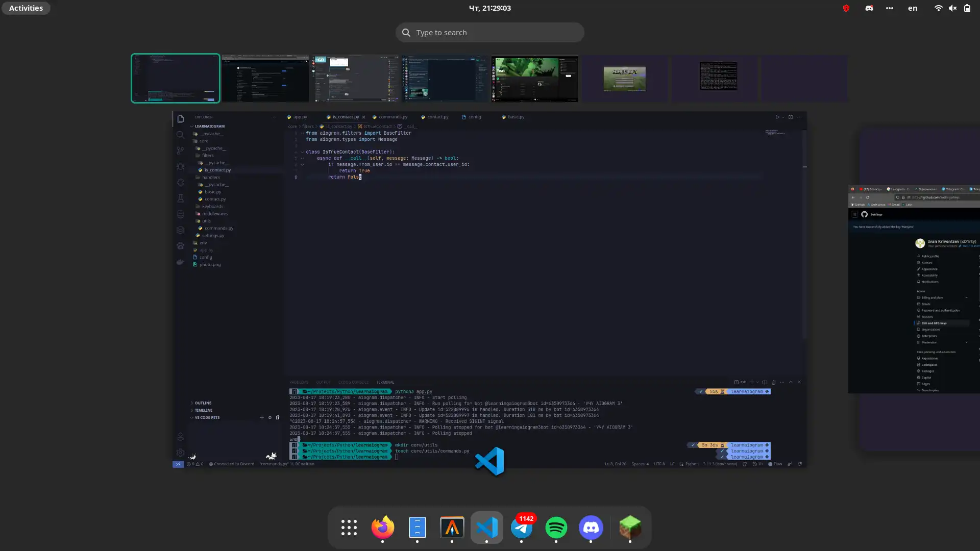Click the Visual Studio Code dock icon

tap(486, 528)
